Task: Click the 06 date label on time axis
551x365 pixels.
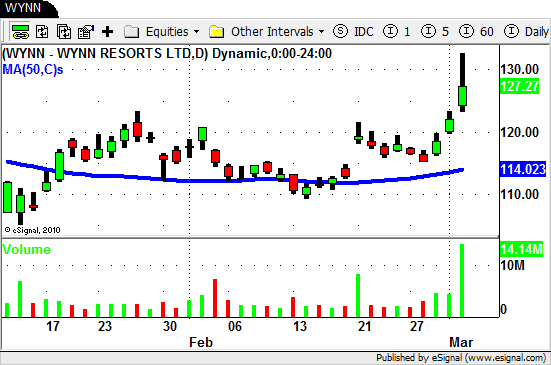Action: [x=235, y=326]
